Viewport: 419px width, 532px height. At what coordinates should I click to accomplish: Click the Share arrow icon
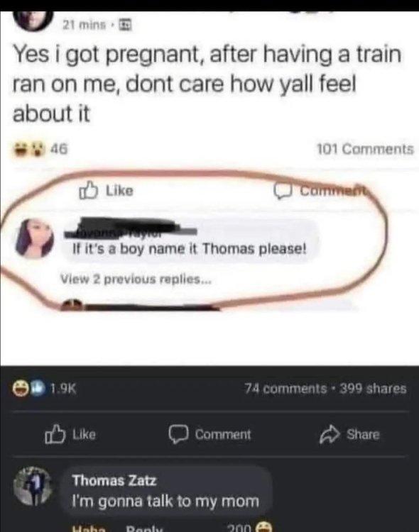pos(330,435)
